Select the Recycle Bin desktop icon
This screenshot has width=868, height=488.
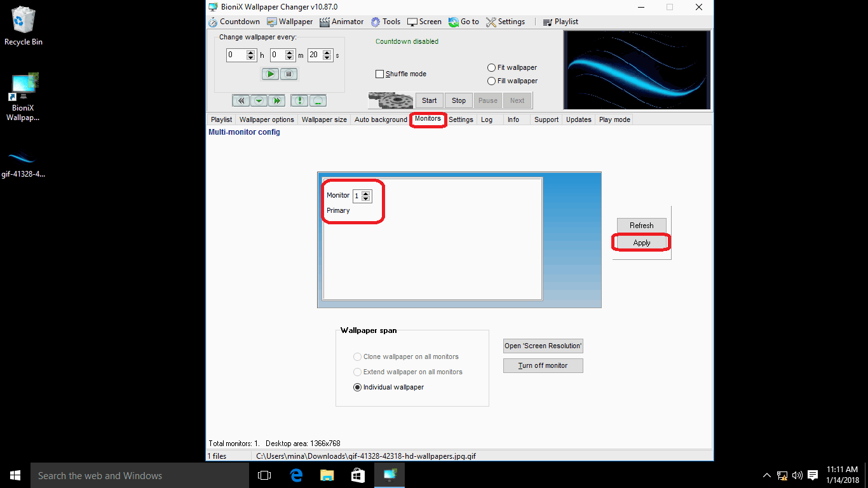tap(24, 26)
